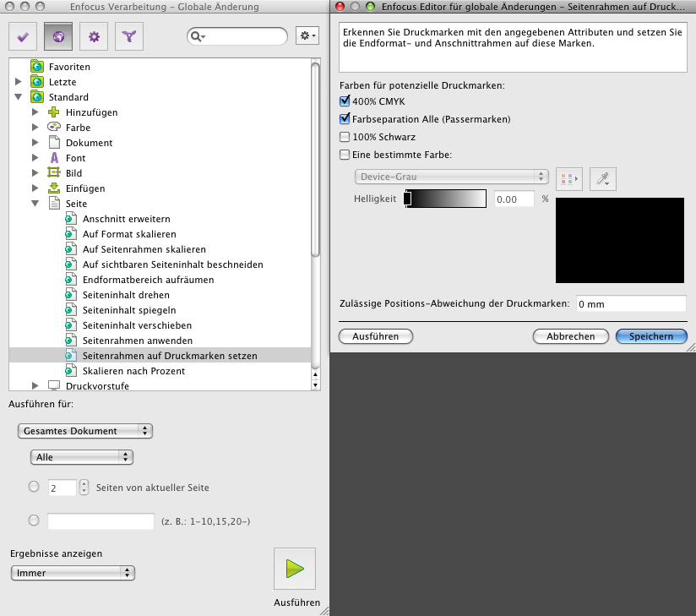Viewport: 696px width, 616px height.
Task: Select the Seiten von aktueller Seite radio
Action: (34, 487)
